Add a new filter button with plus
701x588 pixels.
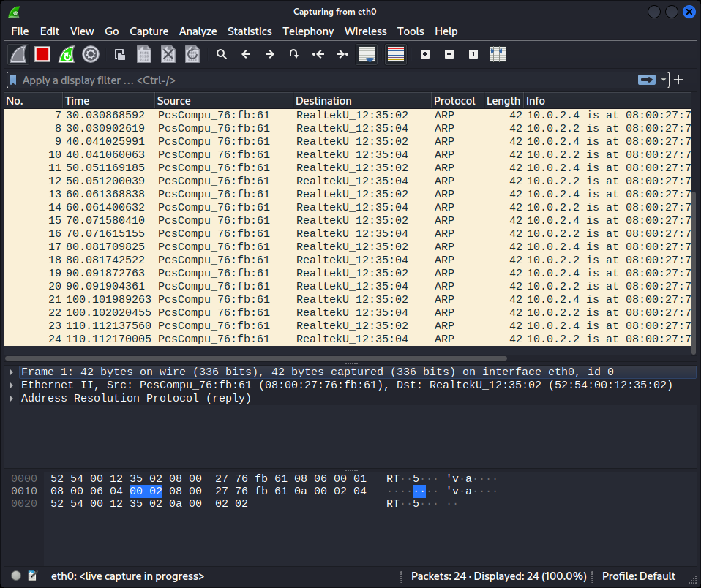pyautogui.click(x=678, y=80)
